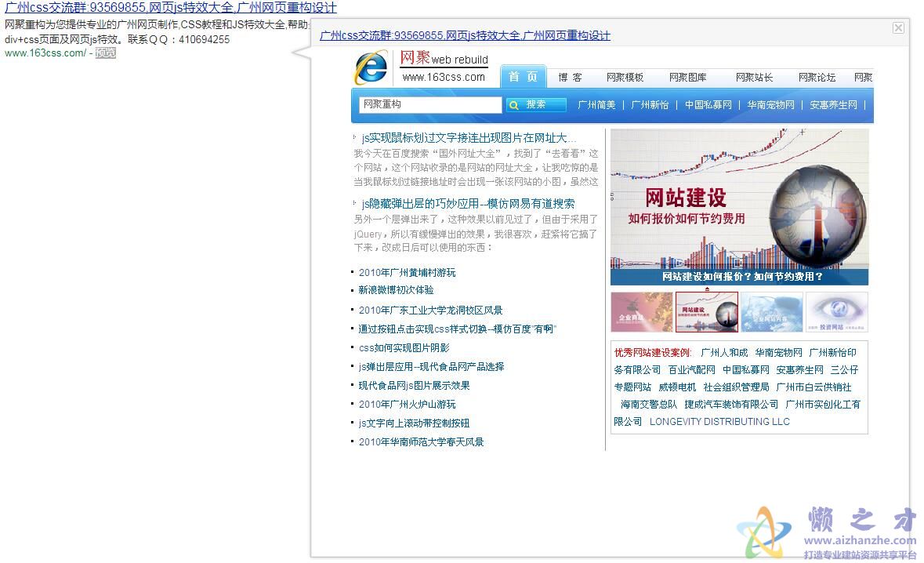The image size is (924, 563).
Task: Click the 网聚 web rebuild site logo text
Action: coord(444,58)
